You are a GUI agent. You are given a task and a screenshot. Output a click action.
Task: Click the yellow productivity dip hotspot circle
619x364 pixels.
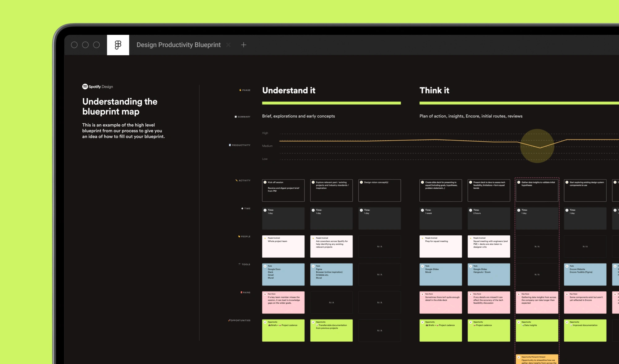coord(537,146)
